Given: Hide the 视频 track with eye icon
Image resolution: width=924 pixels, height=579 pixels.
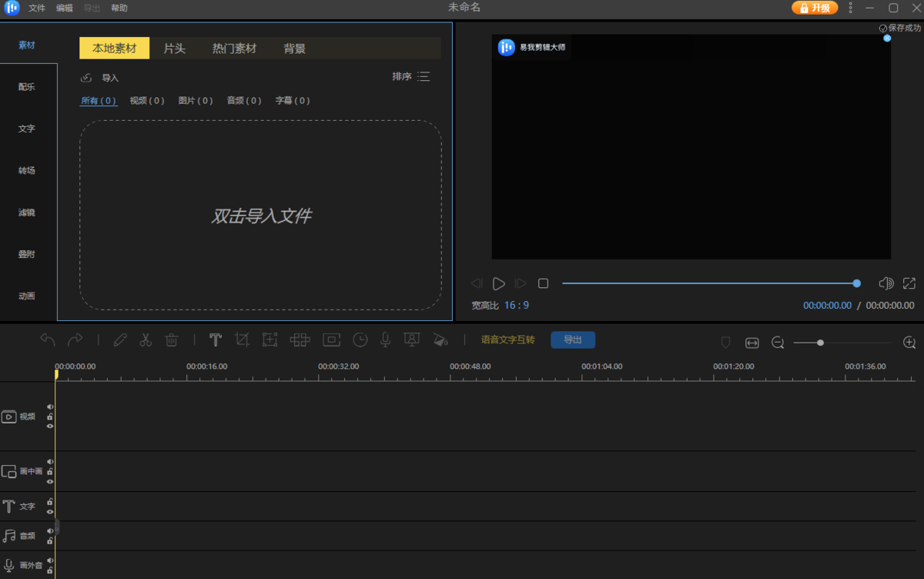Looking at the screenshot, I should (x=50, y=426).
